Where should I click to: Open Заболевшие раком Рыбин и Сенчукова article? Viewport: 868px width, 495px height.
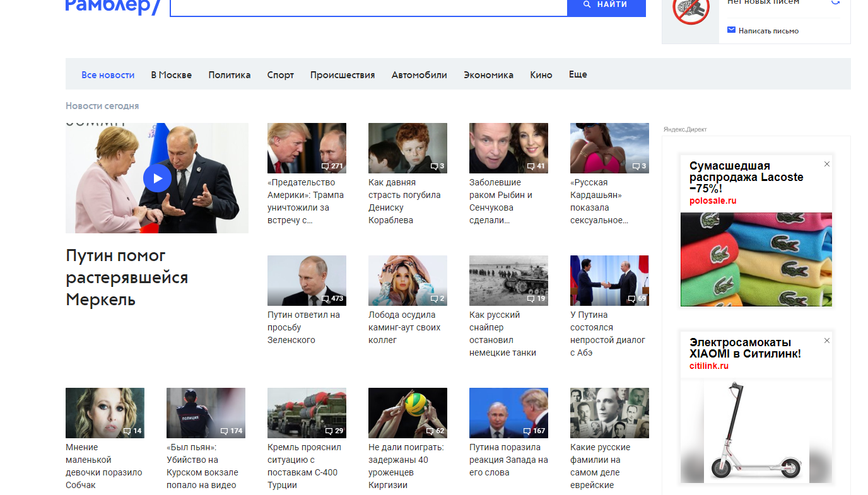click(x=501, y=201)
